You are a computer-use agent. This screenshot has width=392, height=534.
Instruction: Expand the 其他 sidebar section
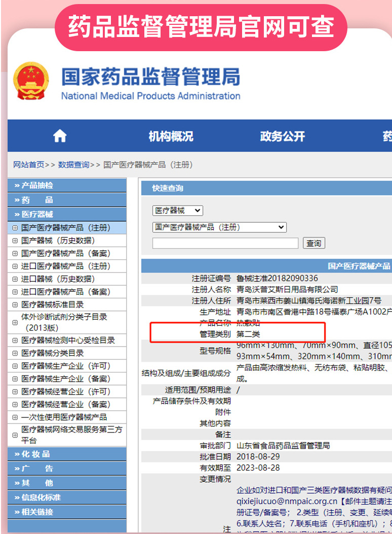coord(67,483)
